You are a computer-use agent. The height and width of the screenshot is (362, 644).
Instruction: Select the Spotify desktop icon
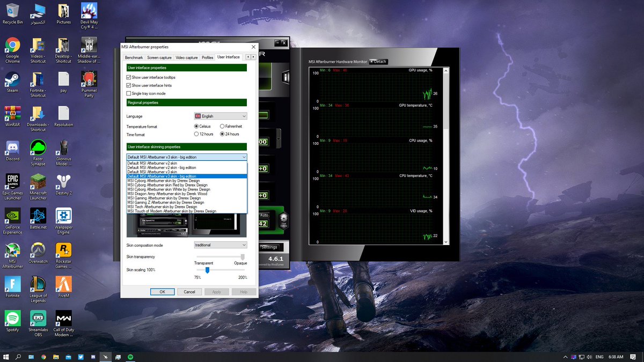pyautogui.click(x=12, y=321)
